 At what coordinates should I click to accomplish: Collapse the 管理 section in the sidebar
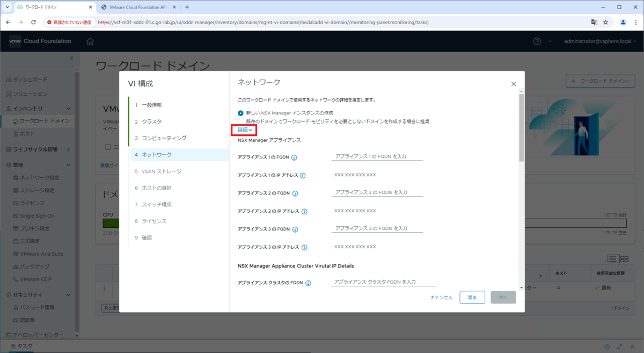(x=68, y=165)
